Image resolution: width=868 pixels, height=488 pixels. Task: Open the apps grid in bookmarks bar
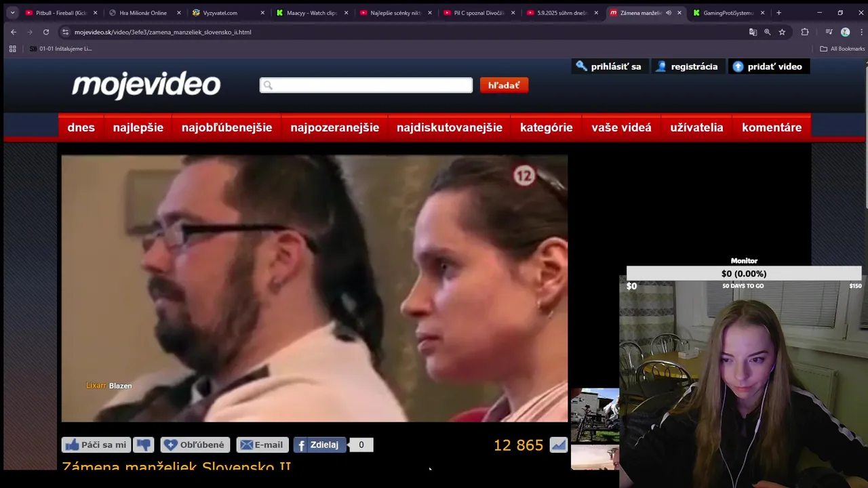12,49
